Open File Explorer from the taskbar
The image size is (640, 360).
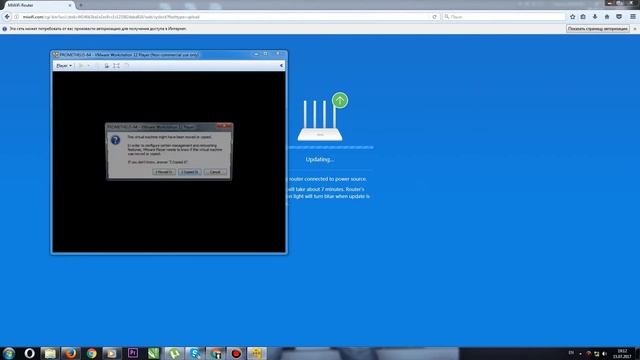tap(50, 353)
